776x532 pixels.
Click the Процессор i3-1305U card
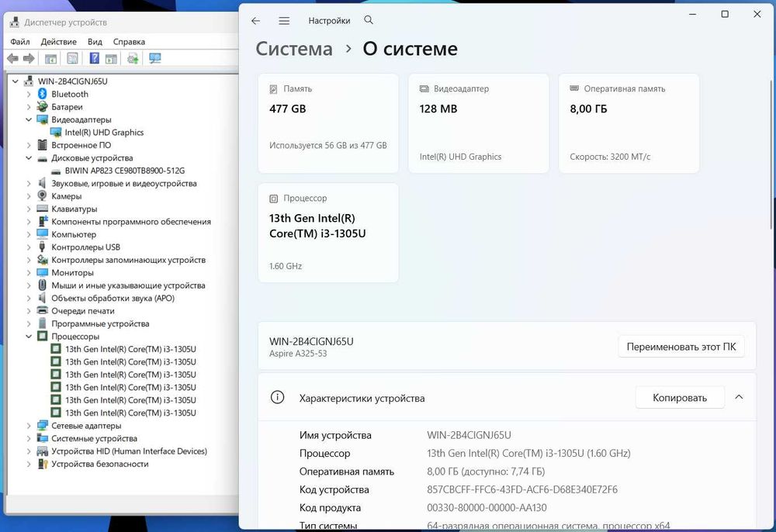click(x=328, y=233)
